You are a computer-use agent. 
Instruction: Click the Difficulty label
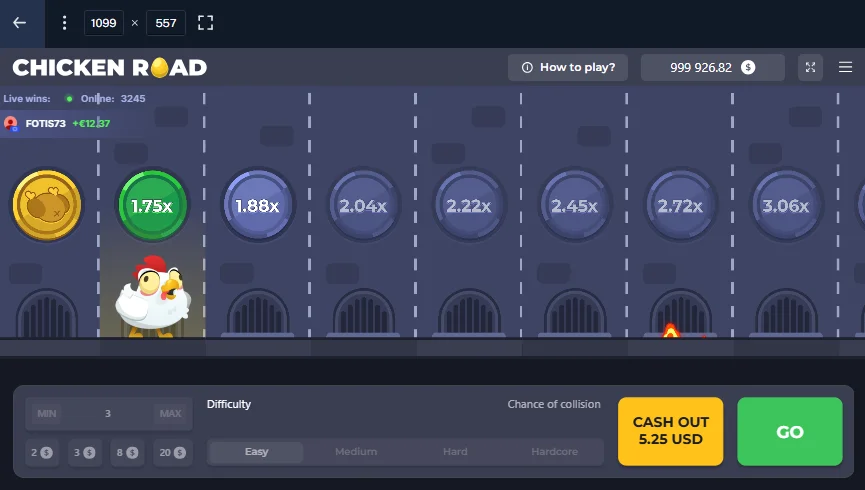coord(229,404)
